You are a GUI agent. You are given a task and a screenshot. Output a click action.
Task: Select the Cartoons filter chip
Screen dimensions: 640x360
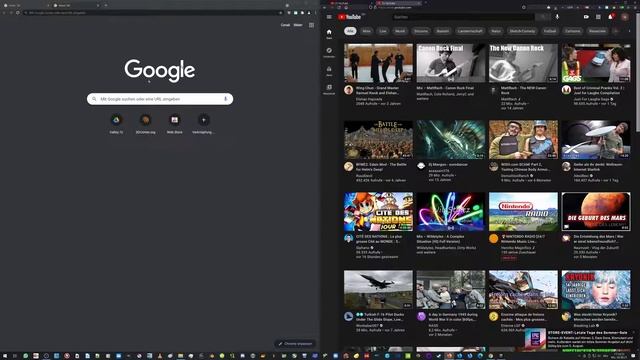click(573, 31)
